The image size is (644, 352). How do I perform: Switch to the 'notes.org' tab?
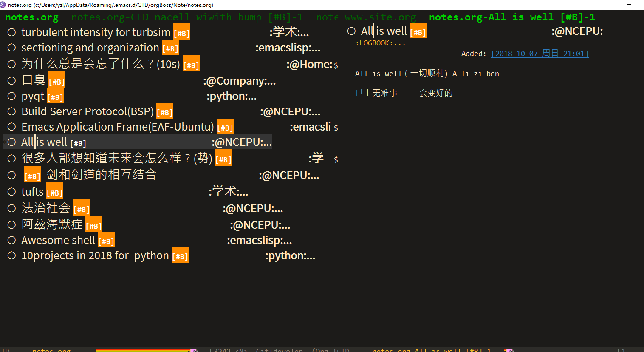click(32, 17)
